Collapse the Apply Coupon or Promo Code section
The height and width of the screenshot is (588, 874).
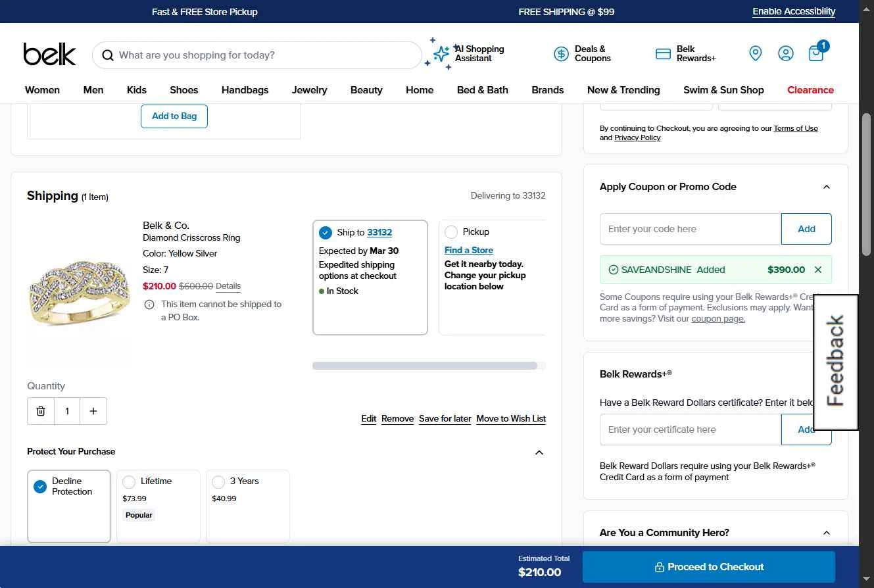point(827,187)
